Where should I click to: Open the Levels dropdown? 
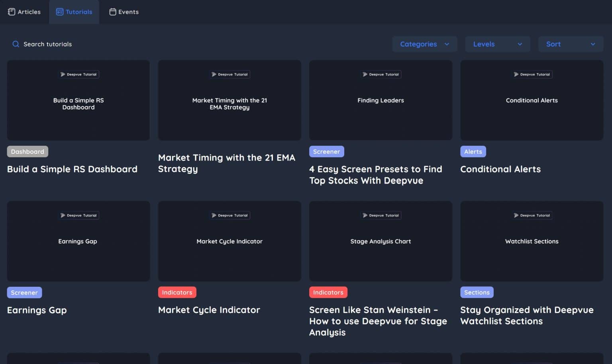coord(498,44)
